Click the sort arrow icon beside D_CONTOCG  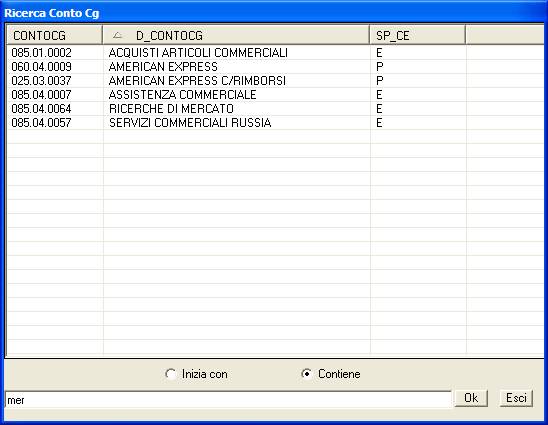[118, 35]
